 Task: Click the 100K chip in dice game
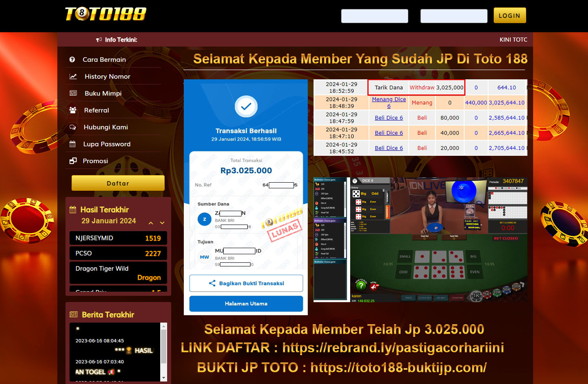point(516,286)
